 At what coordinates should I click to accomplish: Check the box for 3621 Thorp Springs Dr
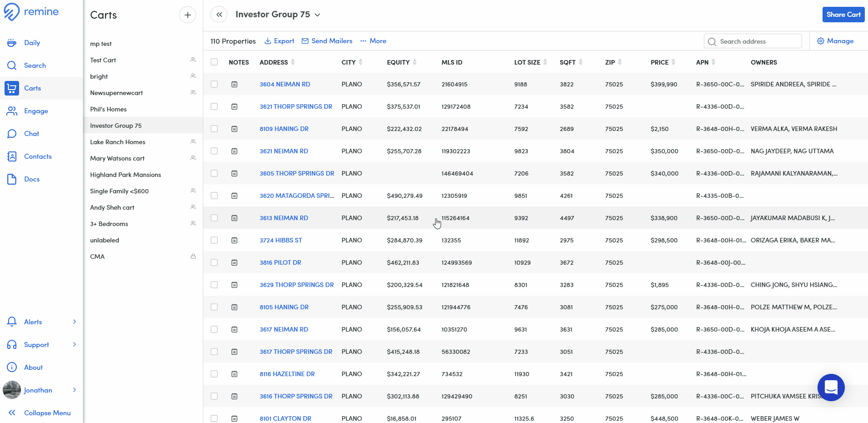(x=214, y=106)
